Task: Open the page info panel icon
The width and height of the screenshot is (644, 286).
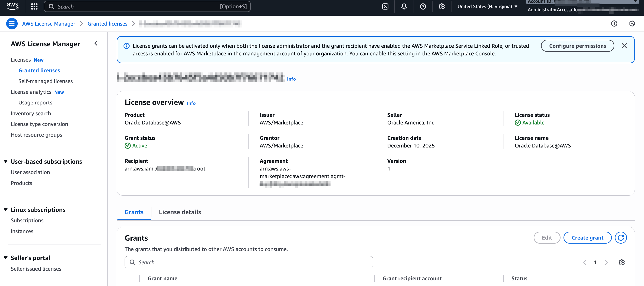Action: tap(614, 23)
